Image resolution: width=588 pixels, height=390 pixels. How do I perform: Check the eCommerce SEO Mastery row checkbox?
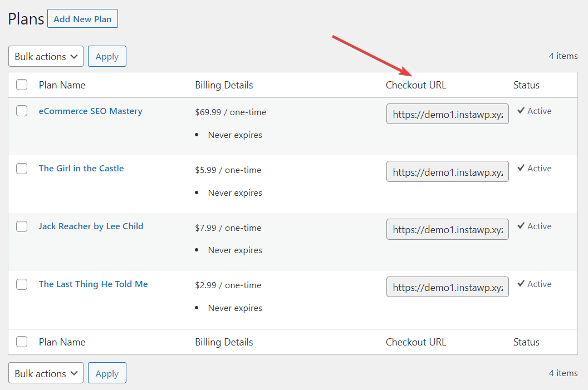pyautogui.click(x=22, y=111)
